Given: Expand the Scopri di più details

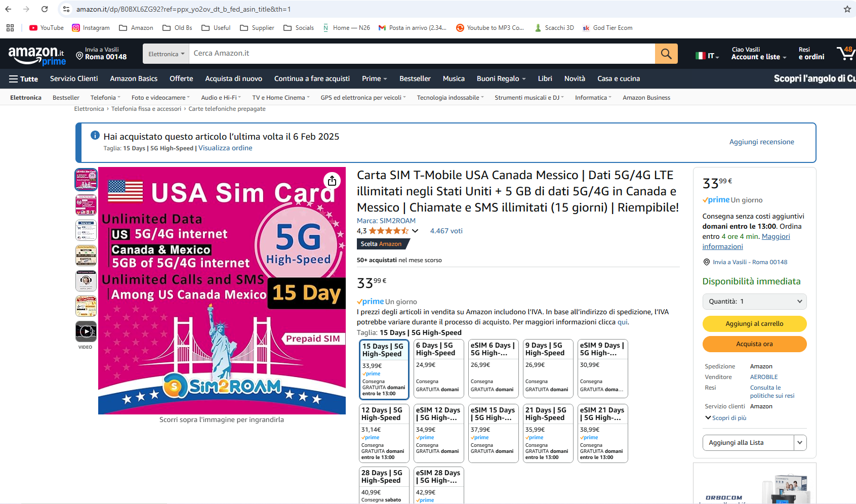Looking at the screenshot, I should (x=726, y=418).
